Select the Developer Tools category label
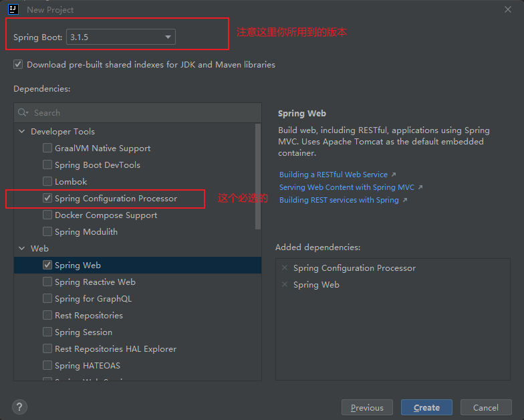This screenshot has height=420, width=524. point(63,131)
